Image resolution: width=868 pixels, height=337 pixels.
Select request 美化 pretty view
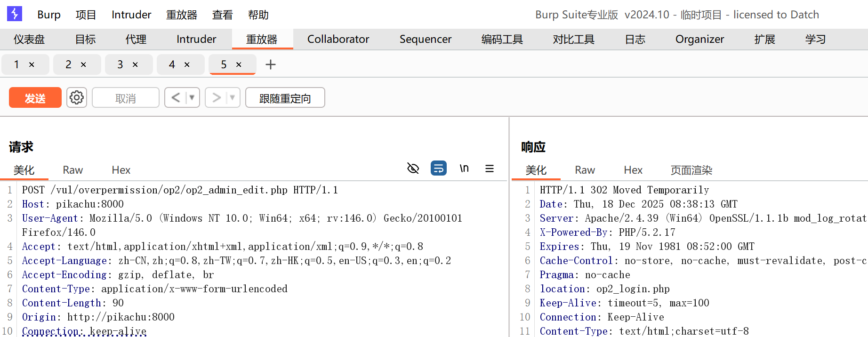click(x=24, y=170)
